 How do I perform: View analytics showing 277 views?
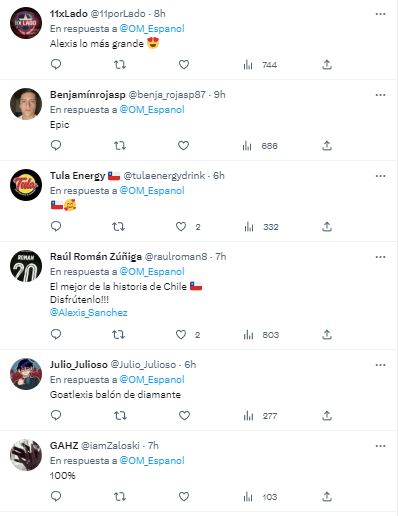260,416
